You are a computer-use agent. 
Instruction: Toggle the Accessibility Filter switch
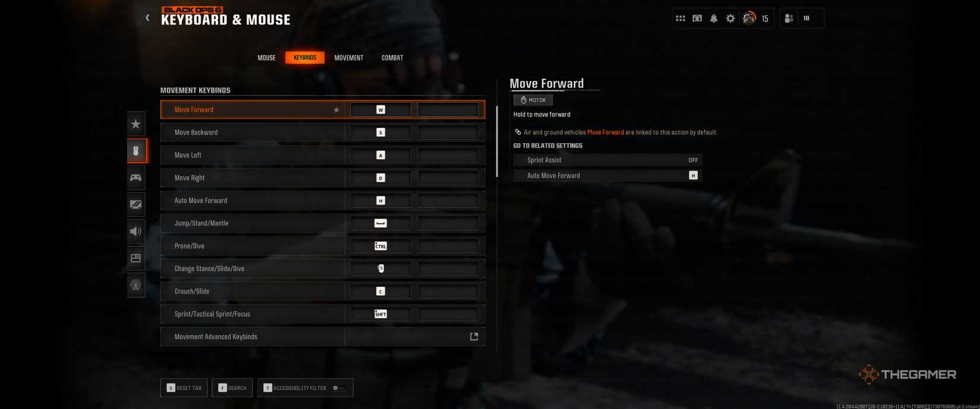coord(339,388)
